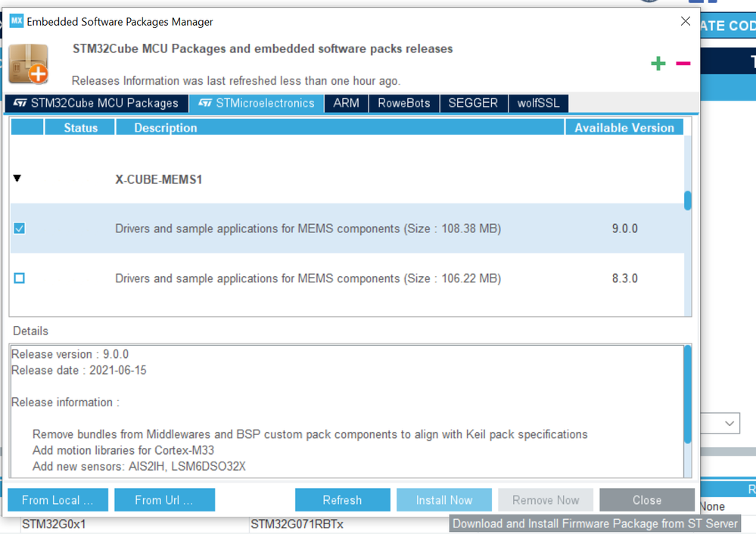The width and height of the screenshot is (756, 541).
Task: Select the X-CUBE-MEMS1 group row label
Action: [159, 179]
